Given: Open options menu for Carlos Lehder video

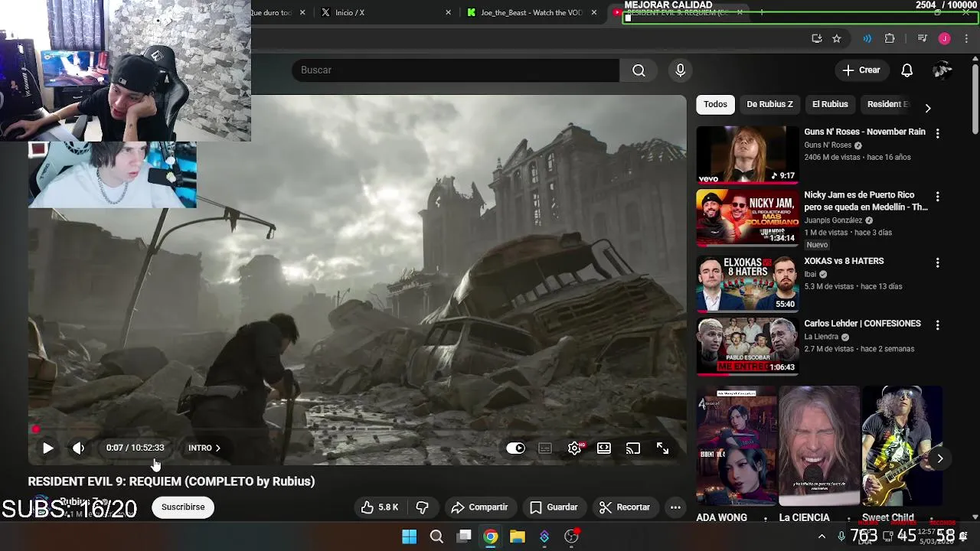Looking at the screenshot, I should pos(937,325).
